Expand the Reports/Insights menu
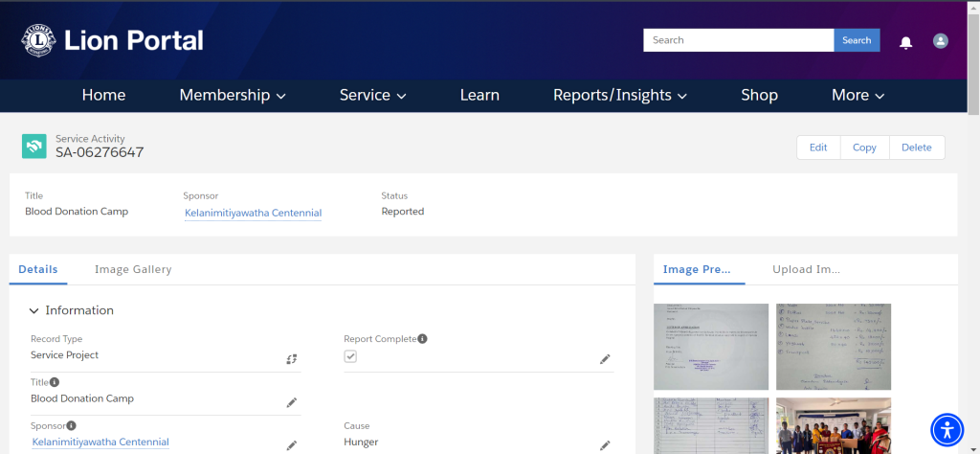 tap(620, 95)
